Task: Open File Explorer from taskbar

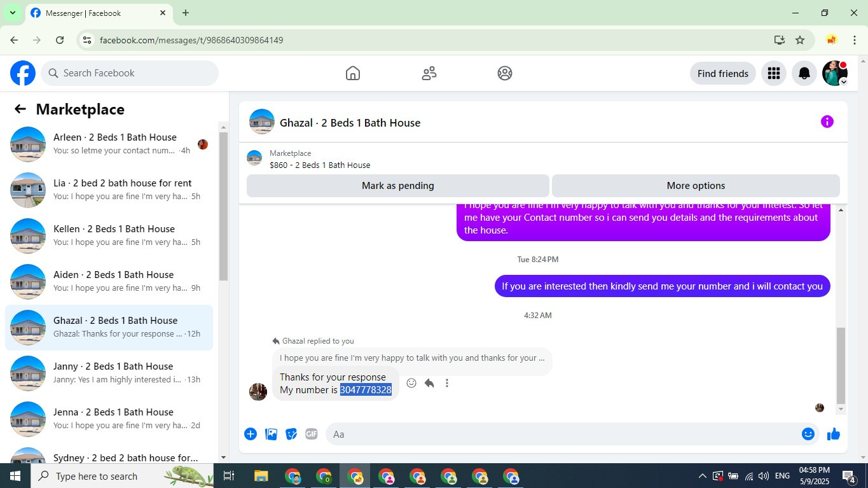Action: (261, 476)
